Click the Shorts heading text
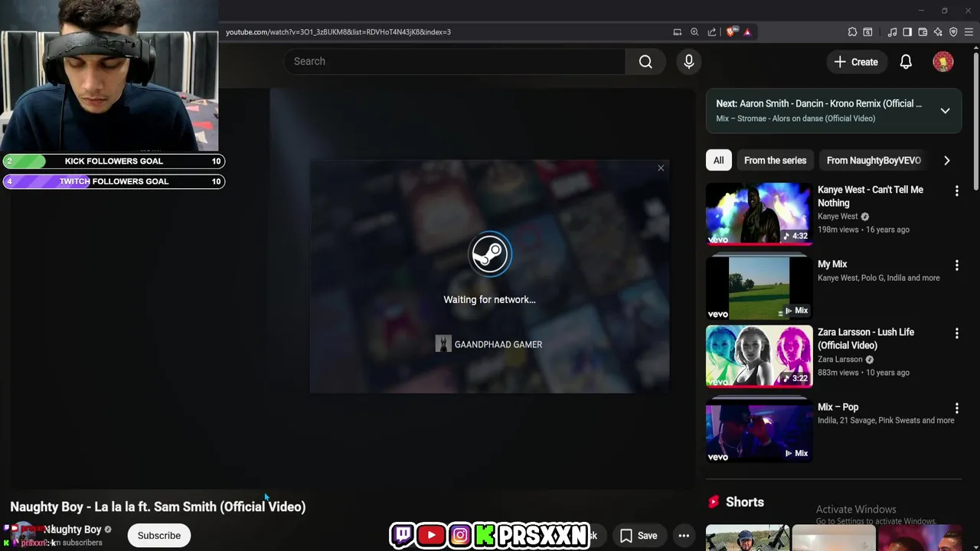 coord(745,502)
